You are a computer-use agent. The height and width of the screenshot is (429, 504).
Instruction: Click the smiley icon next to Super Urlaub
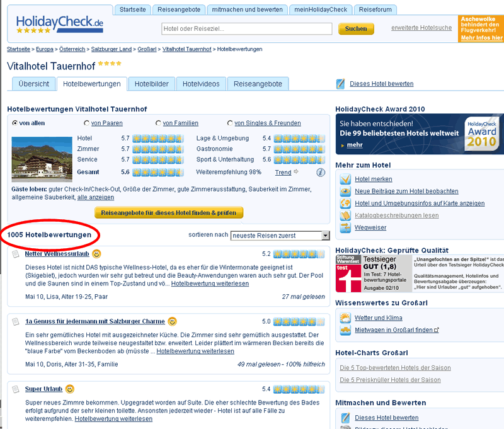click(70, 389)
